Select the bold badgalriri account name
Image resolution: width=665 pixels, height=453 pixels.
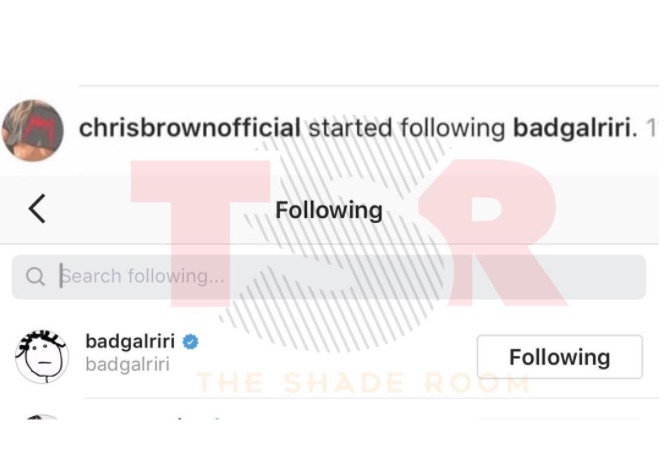(x=130, y=341)
